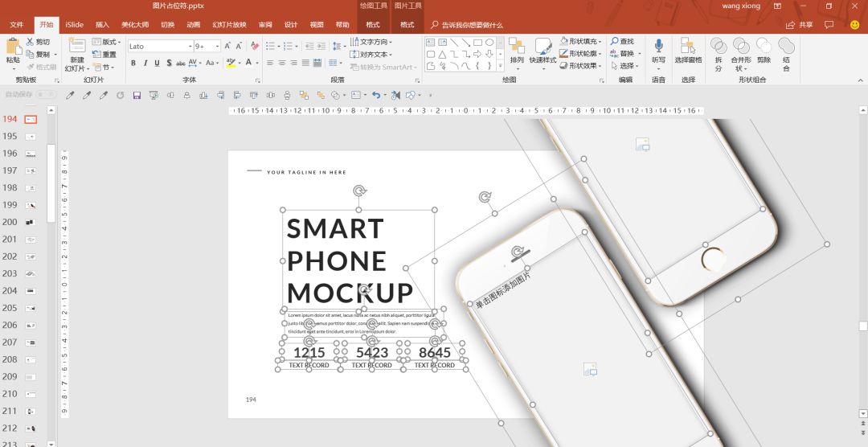This screenshot has width=868, height=447.
Task: Select the triangle shape in gallery
Action: tap(442, 55)
